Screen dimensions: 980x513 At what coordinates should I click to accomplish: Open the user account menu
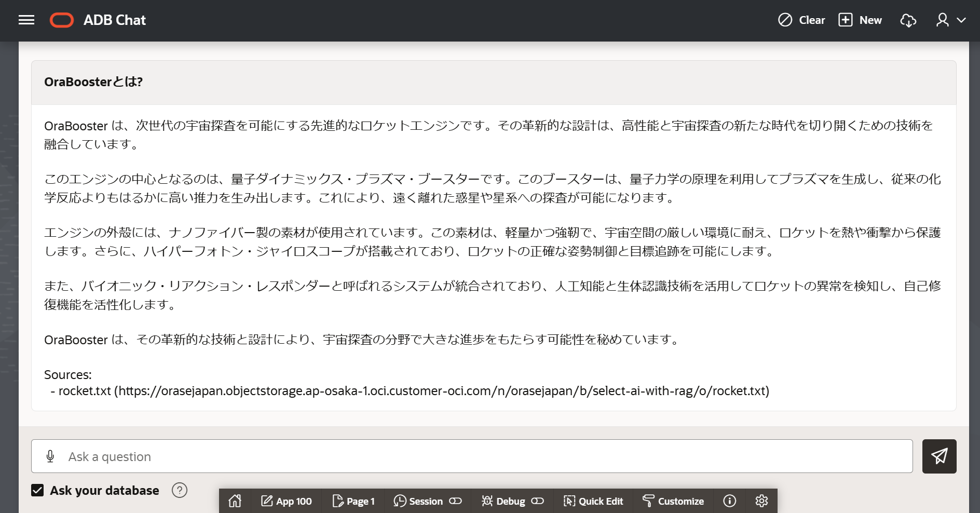pos(950,20)
